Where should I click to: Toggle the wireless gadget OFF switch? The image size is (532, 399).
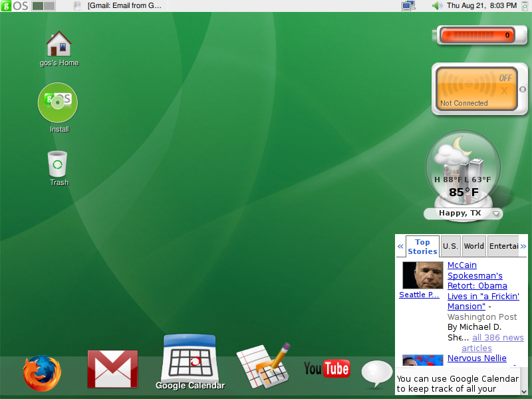505,78
